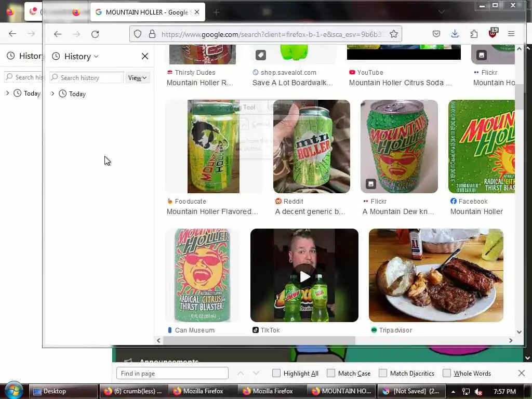Screen dimensions: 532x399
Task: Open the Facebook Mountain Holler image
Action: (482, 147)
